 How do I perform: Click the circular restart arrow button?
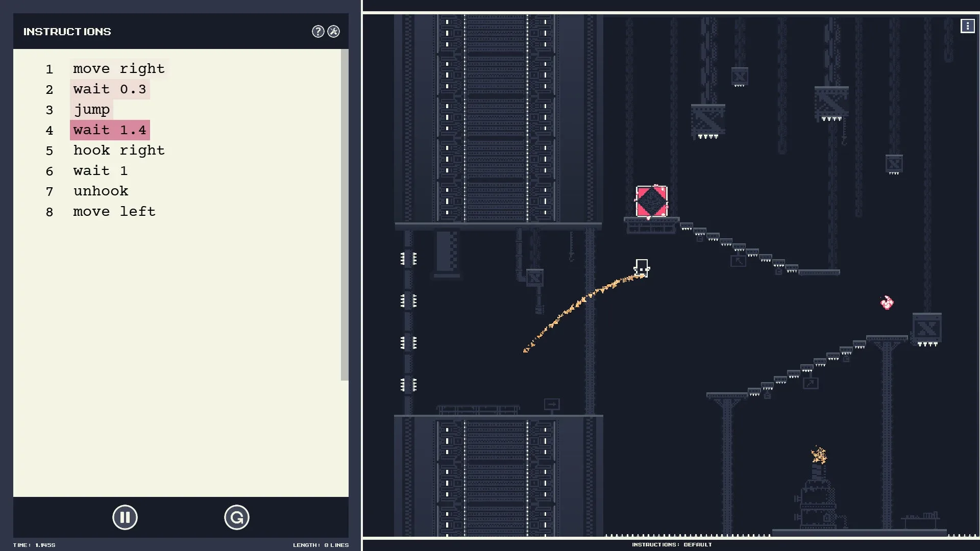point(237,517)
